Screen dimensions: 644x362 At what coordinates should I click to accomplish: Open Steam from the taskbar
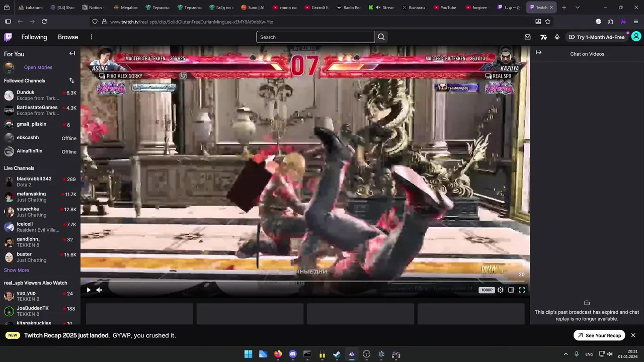coord(337,354)
